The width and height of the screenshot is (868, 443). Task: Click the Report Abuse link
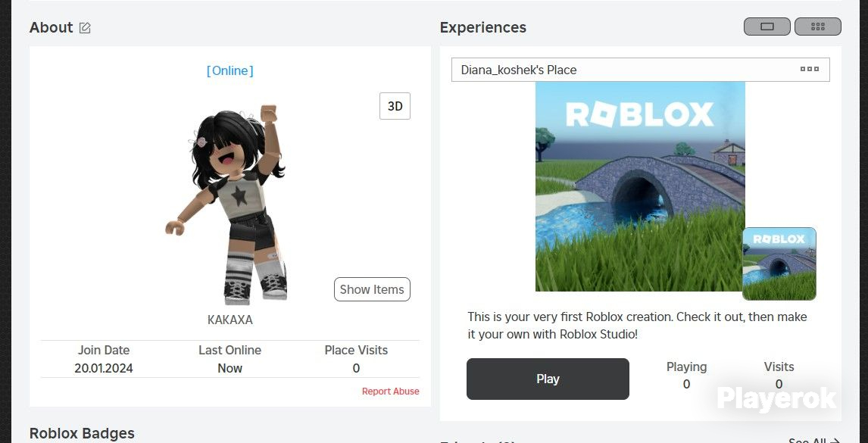[390, 391]
